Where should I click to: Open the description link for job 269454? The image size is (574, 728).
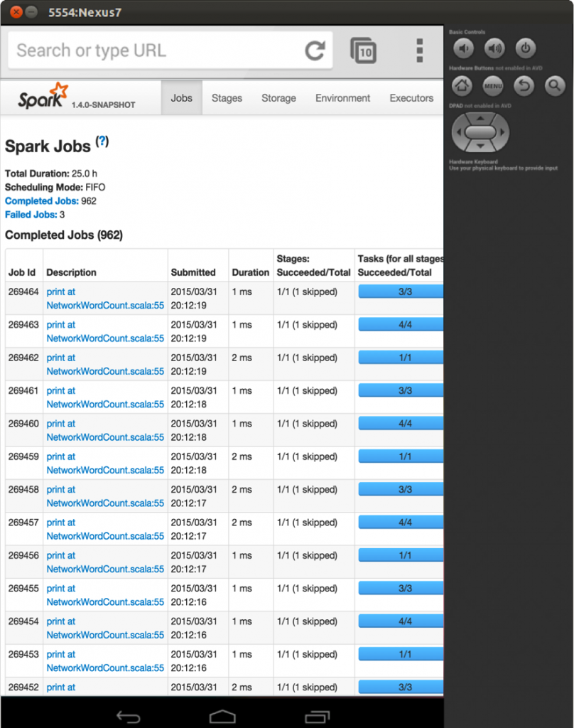pos(105,628)
